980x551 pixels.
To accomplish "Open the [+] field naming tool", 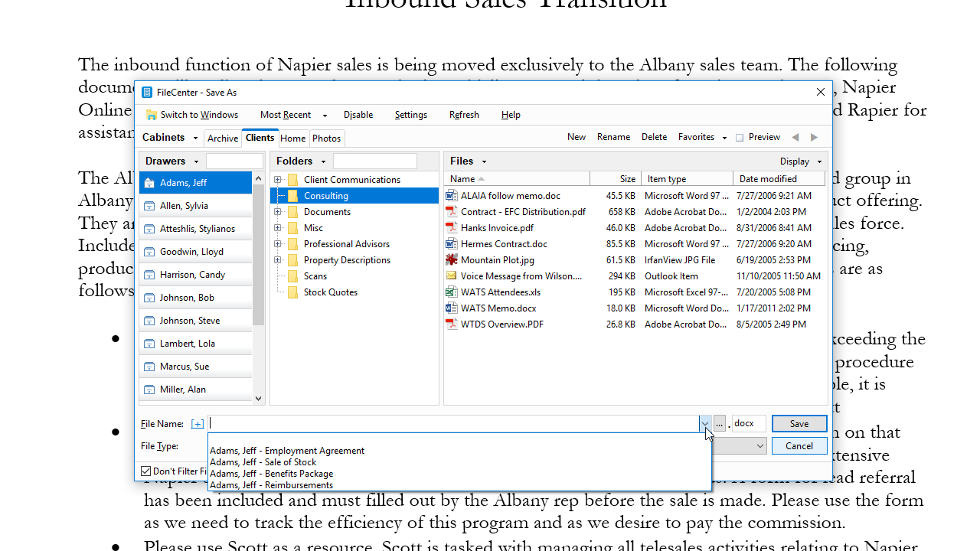I will pos(198,423).
